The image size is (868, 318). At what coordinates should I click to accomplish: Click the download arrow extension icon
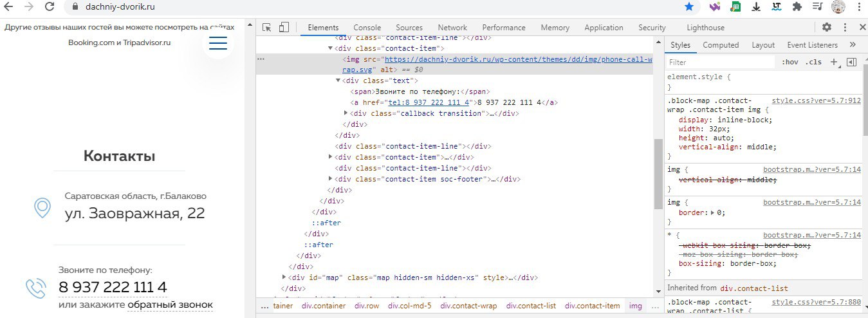(x=756, y=7)
